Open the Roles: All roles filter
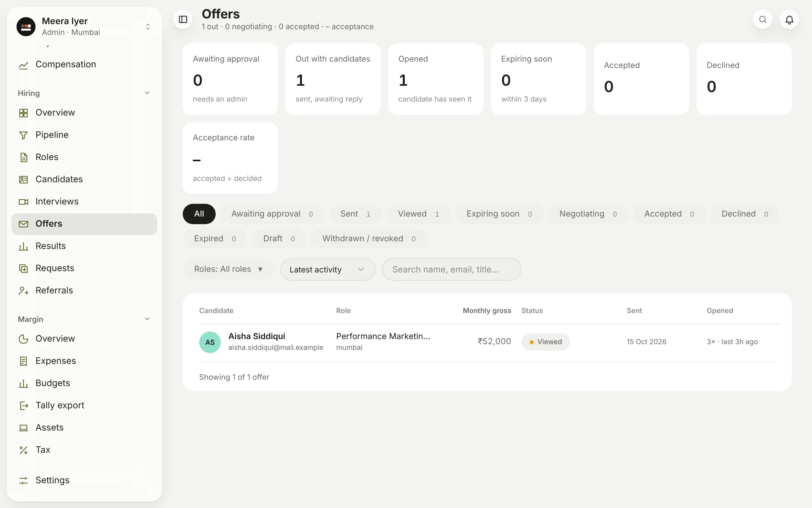The image size is (812, 508). 228,269
